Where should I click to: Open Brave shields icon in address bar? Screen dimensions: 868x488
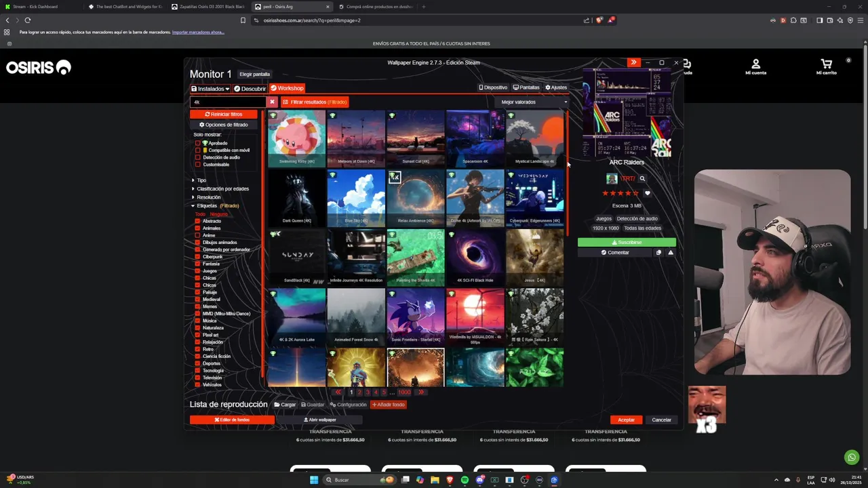[x=599, y=20]
